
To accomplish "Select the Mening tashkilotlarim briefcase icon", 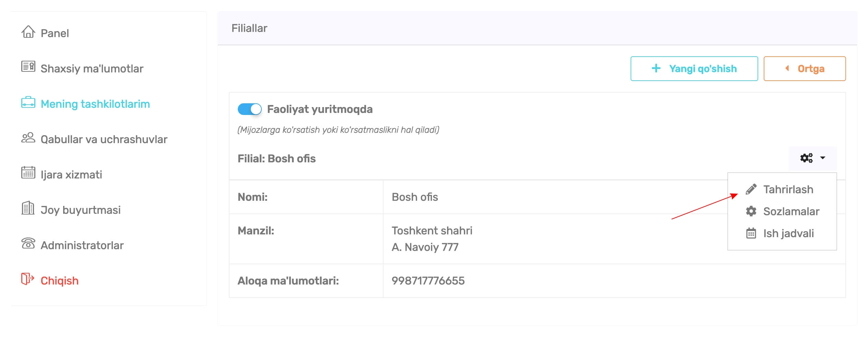I will click(x=29, y=103).
